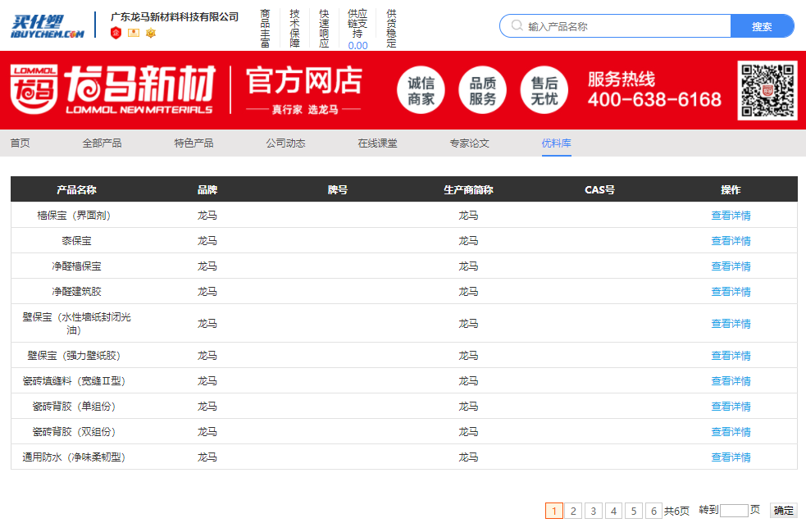Click the 售后无忧 round badge
Viewport: 806px width, 532px height.
tap(544, 90)
